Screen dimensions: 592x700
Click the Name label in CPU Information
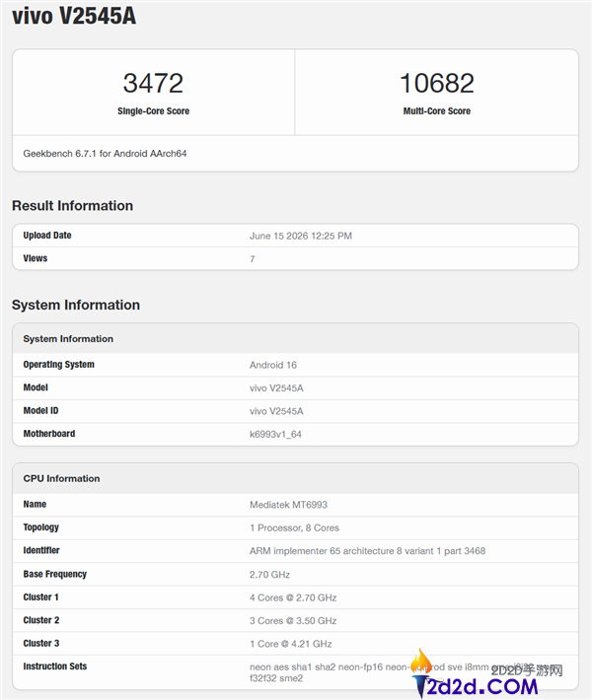[35, 504]
